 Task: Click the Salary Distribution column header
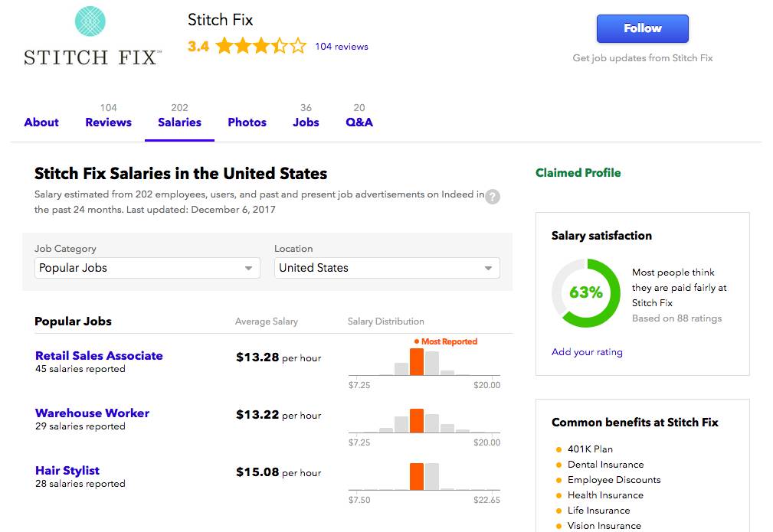tap(386, 321)
